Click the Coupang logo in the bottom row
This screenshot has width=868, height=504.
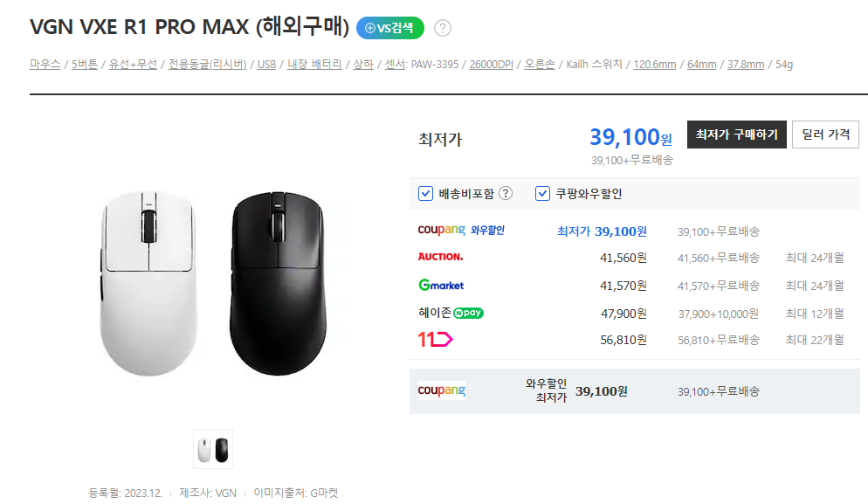(x=444, y=390)
